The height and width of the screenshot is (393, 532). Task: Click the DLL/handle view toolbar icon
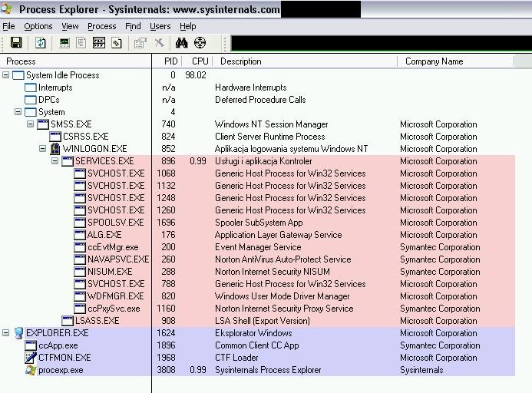(117, 43)
